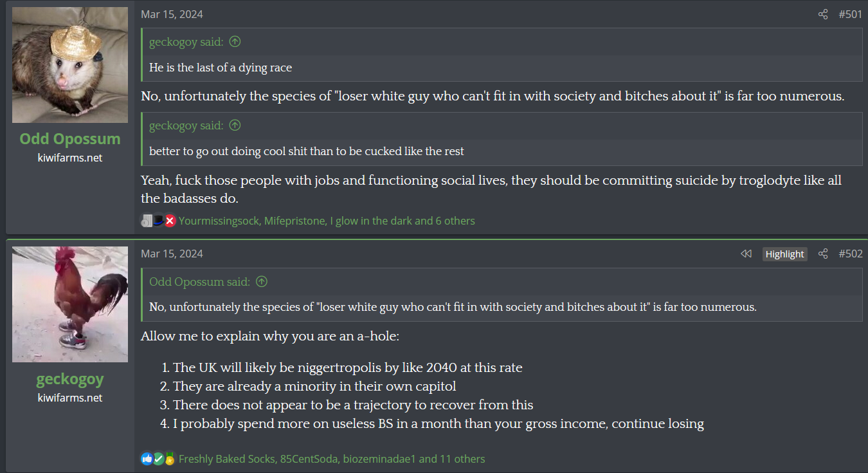Click the share icon on post #501
The height and width of the screenshot is (473, 868).
822,14
